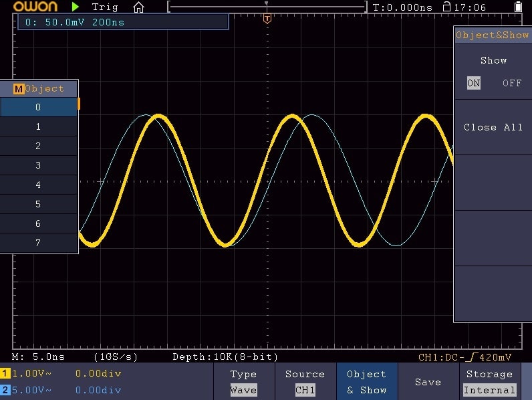Click the T:0.000ns trigger time readout

402,7
